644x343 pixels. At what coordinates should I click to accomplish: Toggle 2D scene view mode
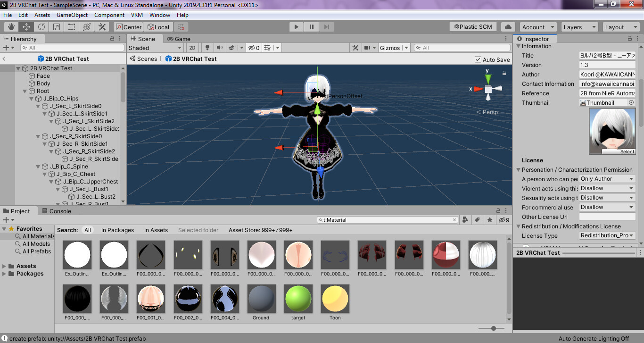[192, 48]
